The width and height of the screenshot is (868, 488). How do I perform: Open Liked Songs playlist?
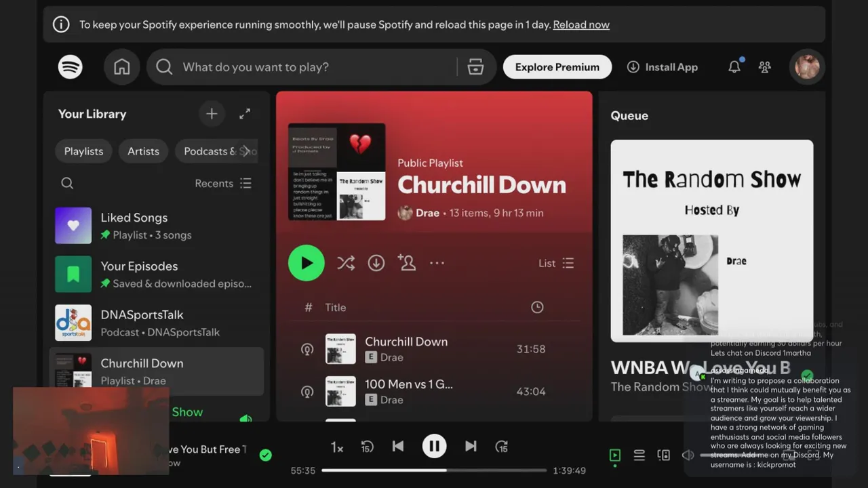click(156, 226)
